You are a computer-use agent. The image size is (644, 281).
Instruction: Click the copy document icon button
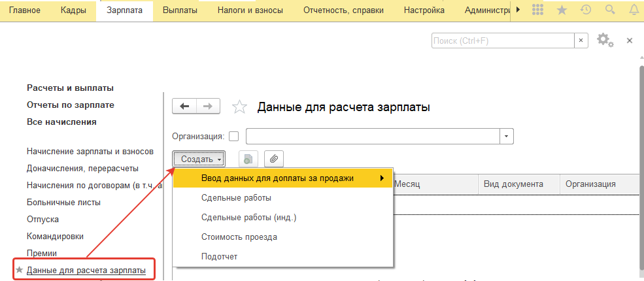click(x=249, y=159)
